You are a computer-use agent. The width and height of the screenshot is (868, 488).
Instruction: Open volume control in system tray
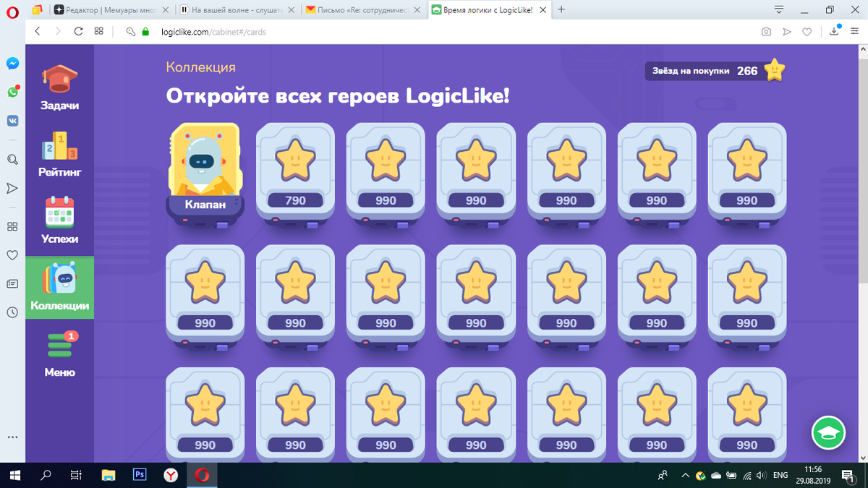coord(761,476)
